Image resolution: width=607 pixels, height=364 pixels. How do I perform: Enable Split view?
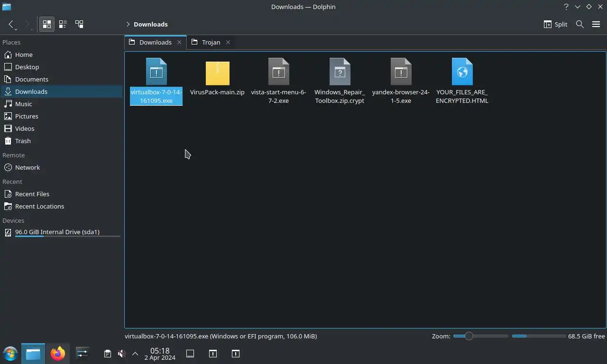tap(555, 24)
